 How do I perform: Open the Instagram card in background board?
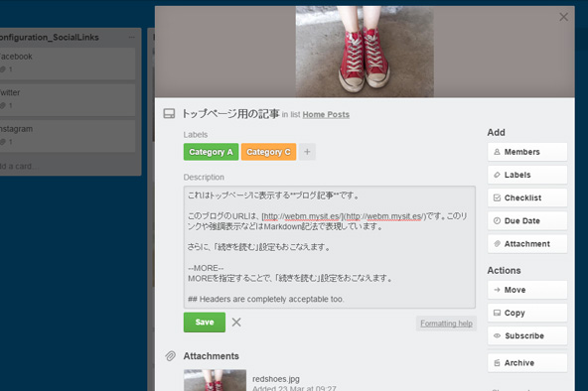coord(68,136)
